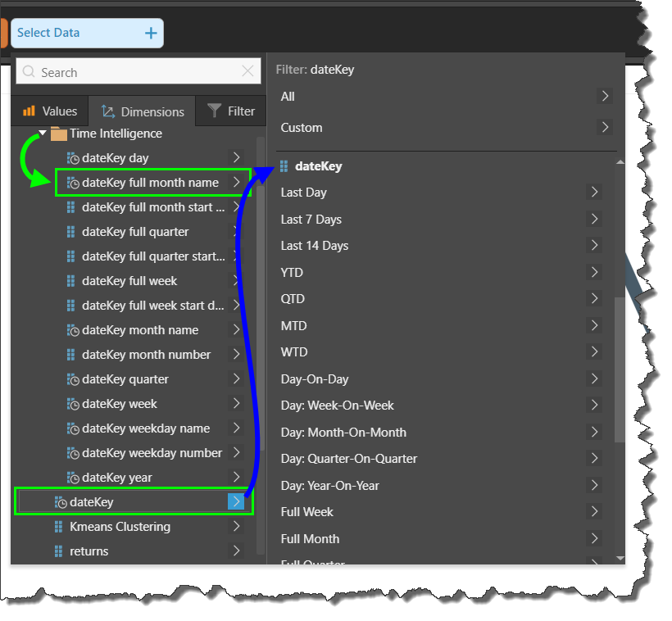Click the clock icon beside dateKey day
The image size is (672, 621).
click(72, 158)
